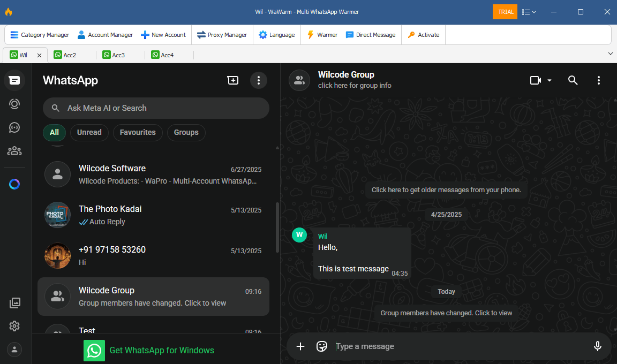Open the Status icon in the sidebar
The width and height of the screenshot is (617, 364).
(14, 104)
